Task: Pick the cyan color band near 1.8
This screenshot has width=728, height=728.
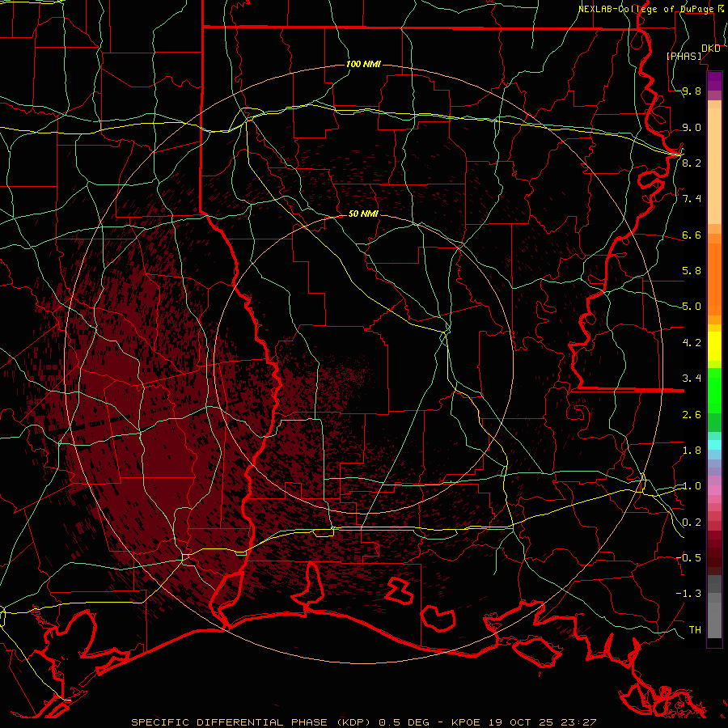Action: point(714,445)
